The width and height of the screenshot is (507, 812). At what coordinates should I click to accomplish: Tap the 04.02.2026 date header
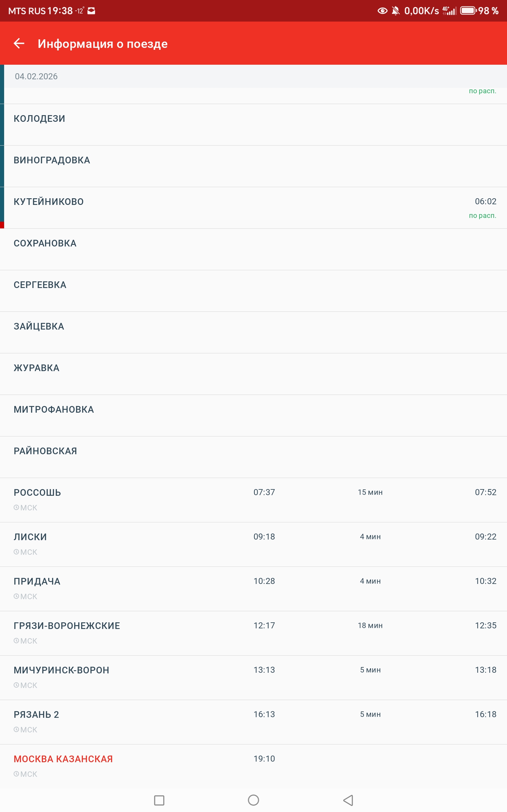click(36, 76)
